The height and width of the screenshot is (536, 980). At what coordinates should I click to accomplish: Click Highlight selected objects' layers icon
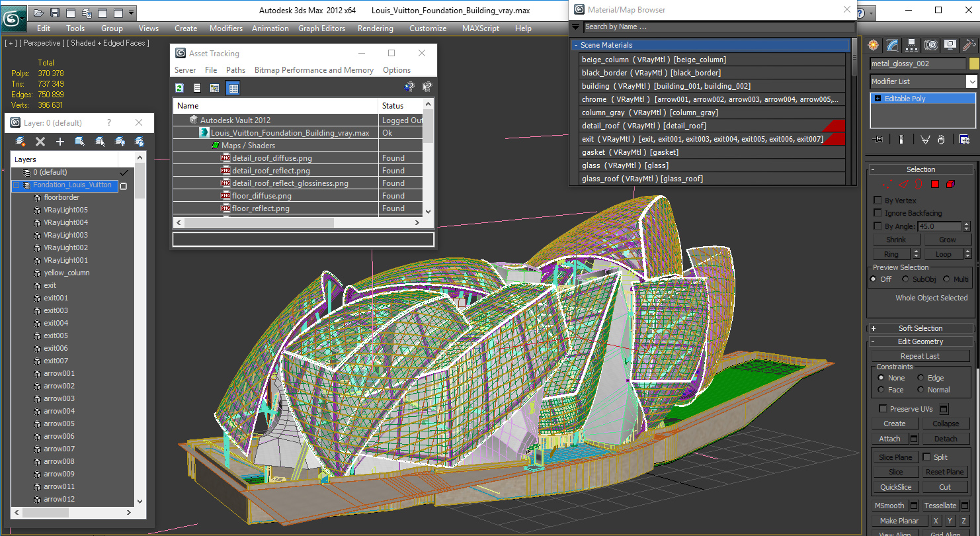click(100, 142)
